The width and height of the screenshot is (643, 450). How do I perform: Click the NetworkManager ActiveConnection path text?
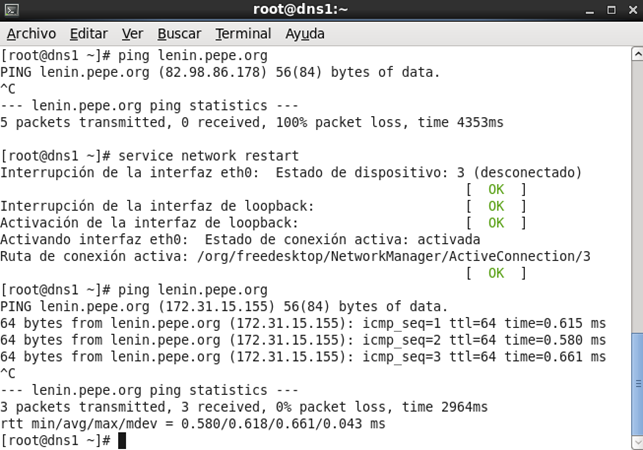pyautogui.click(x=394, y=256)
